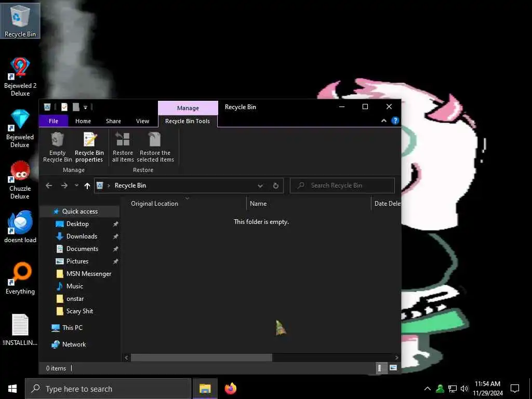Click the breadcrumb chevron before Recycle Bin

click(109, 185)
